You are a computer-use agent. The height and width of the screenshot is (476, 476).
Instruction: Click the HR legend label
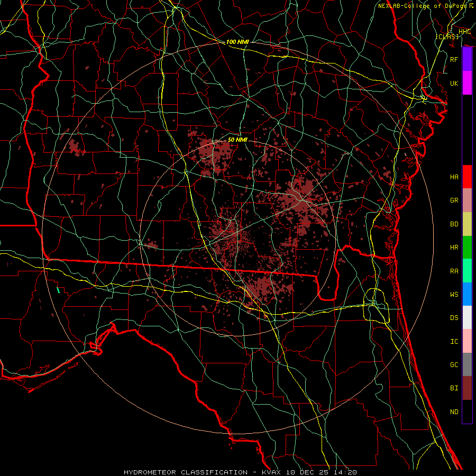[x=454, y=248]
